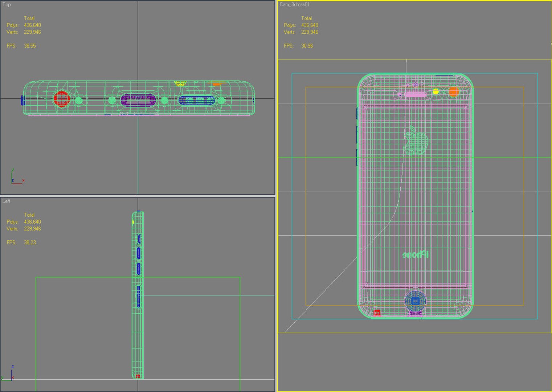Select the yellow circle in camera view
Screen dimensions: 552x392
pyautogui.click(x=436, y=91)
